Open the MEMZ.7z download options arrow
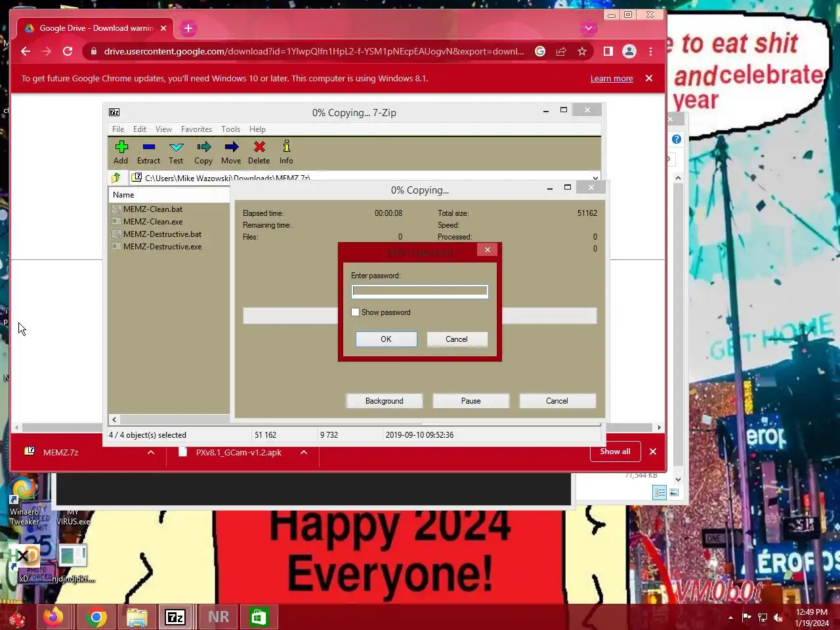Viewport: 840px width, 630px height. click(151, 452)
